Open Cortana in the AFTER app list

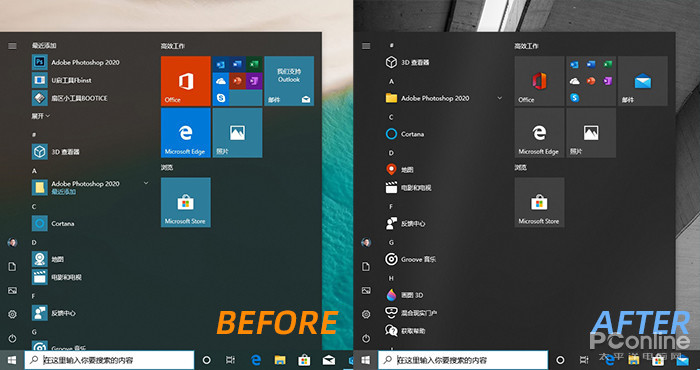pos(405,134)
